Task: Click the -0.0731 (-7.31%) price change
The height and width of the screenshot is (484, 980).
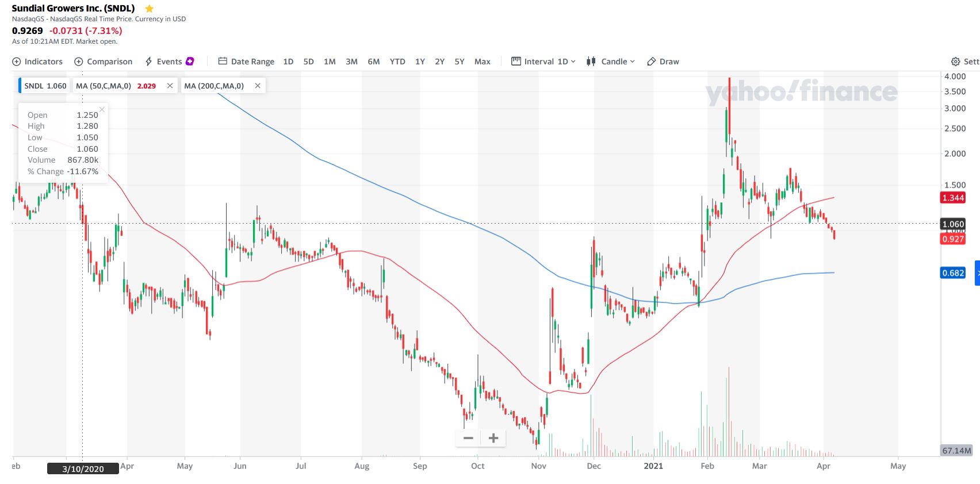Action: [x=86, y=31]
